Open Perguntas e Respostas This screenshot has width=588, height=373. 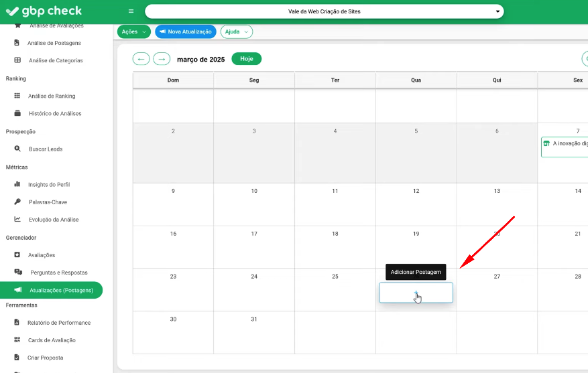click(x=59, y=273)
